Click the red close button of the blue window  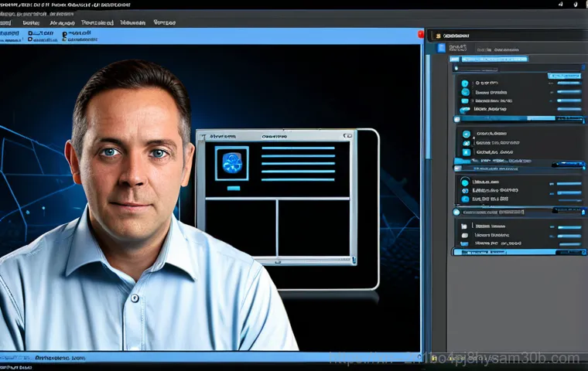coord(420,35)
